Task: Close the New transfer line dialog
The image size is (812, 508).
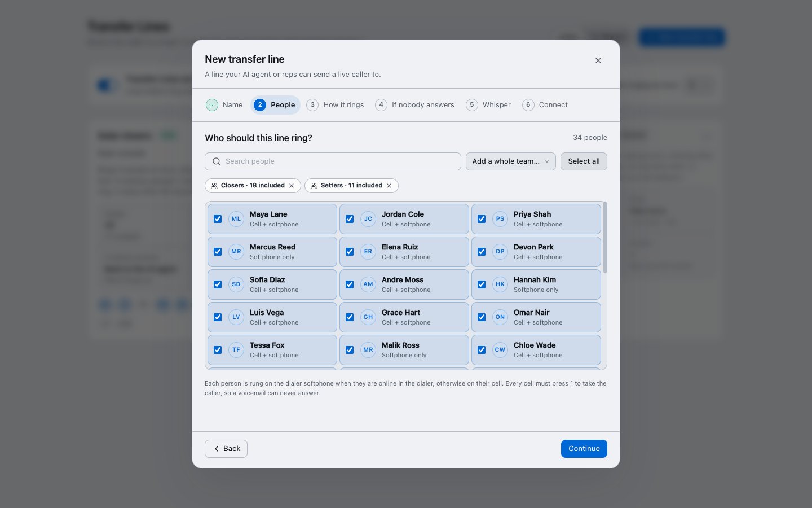Action: [x=598, y=60]
